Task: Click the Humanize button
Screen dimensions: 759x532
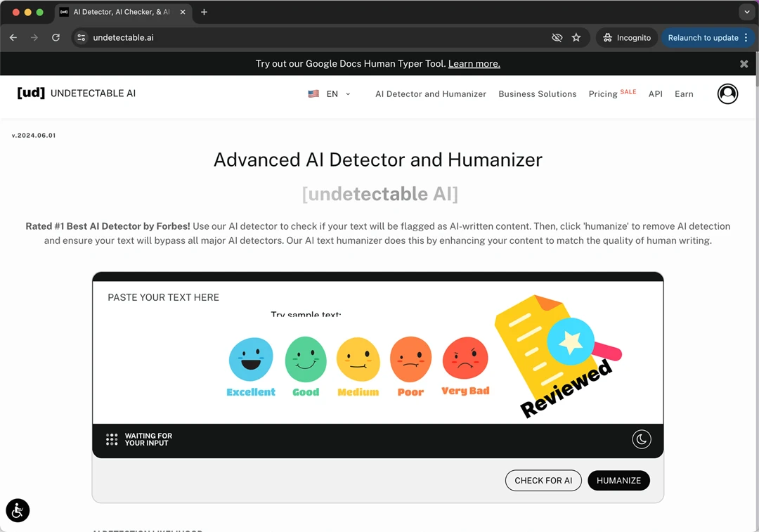Action: point(618,480)
